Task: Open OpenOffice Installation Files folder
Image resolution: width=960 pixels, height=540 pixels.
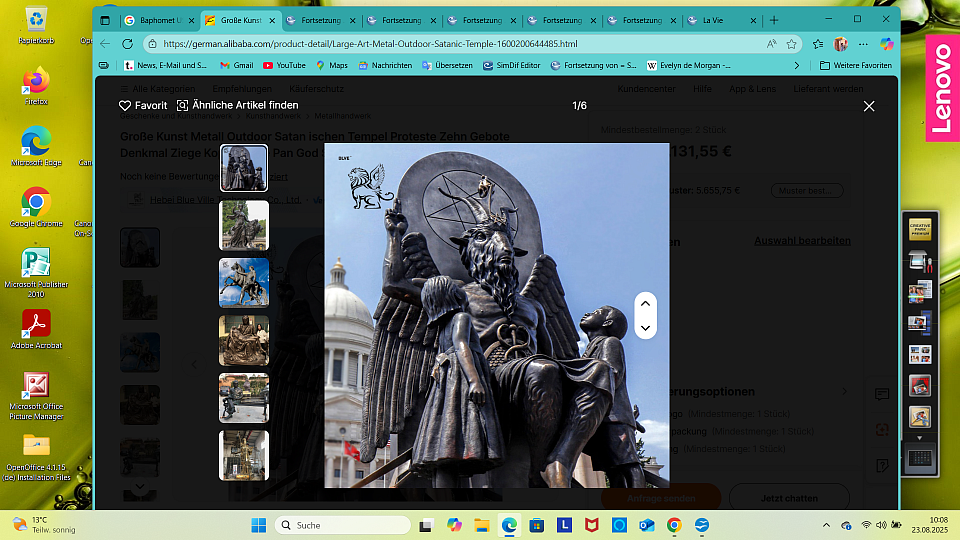Action: 36,457
